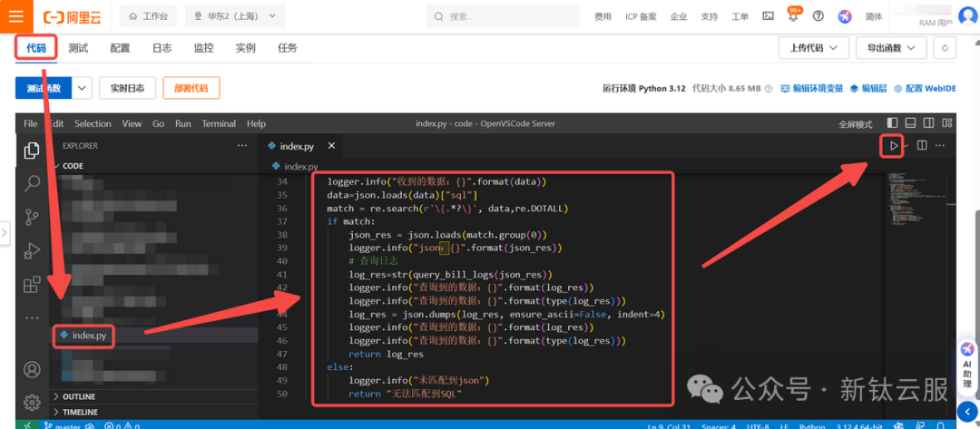Switch to the 代码 tab
Image resolution: width=980 pixels, height=429 pixels.
[35, 48]
